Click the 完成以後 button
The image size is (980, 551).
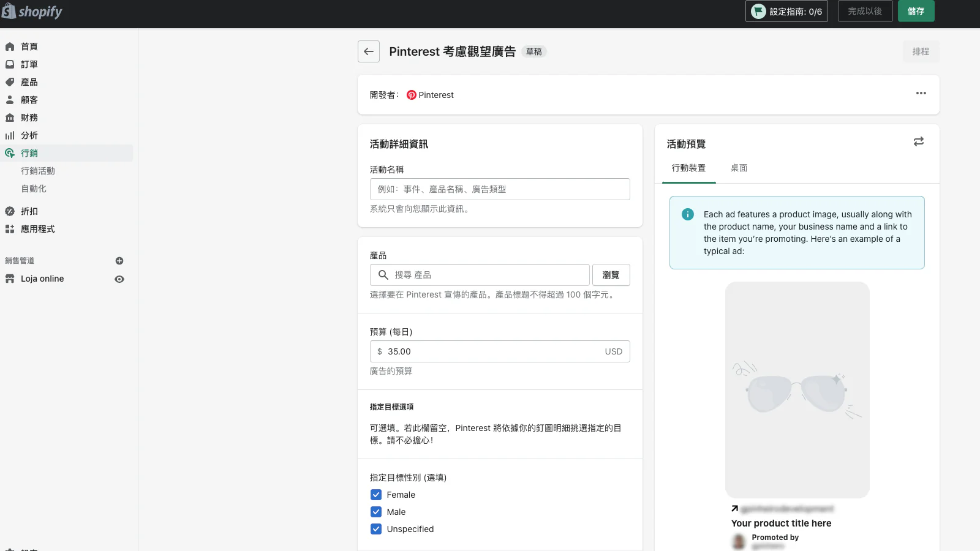[x=865, y=11]
